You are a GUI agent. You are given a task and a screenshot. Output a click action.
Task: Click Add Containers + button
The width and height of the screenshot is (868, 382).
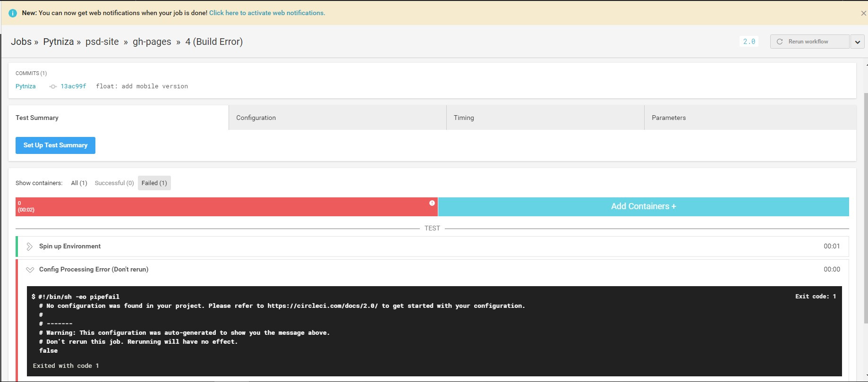(644, 207)
